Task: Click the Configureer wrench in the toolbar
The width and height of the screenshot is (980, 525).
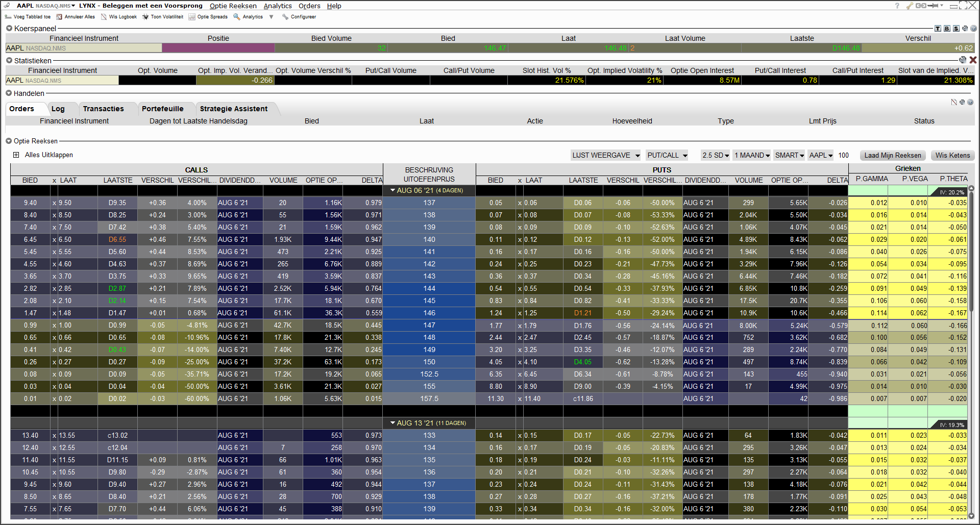Action: click(285, 17)
